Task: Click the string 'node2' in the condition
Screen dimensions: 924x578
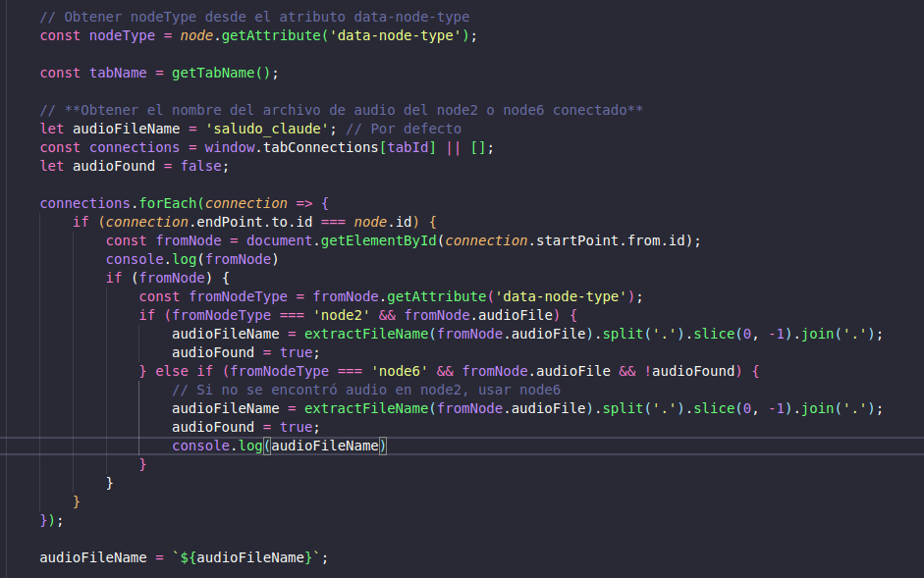Action: pyautogui.click(x=341, y=315)
